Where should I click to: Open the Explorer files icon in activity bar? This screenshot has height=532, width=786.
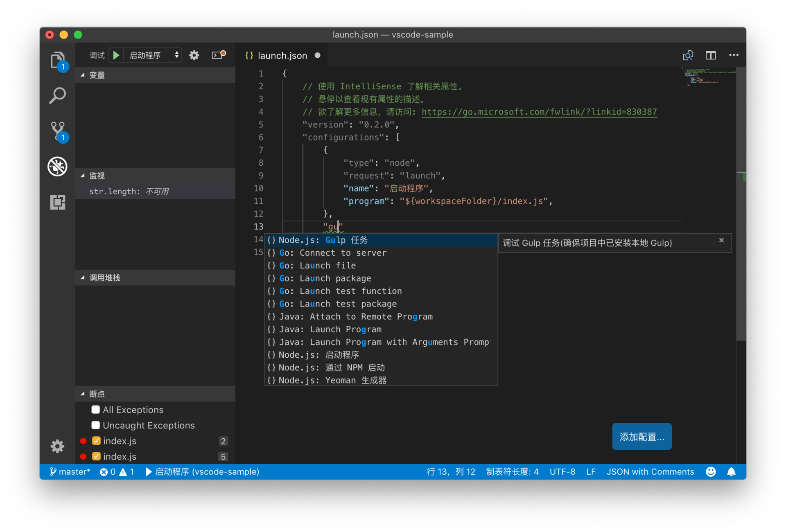click(x=58, y=61)
